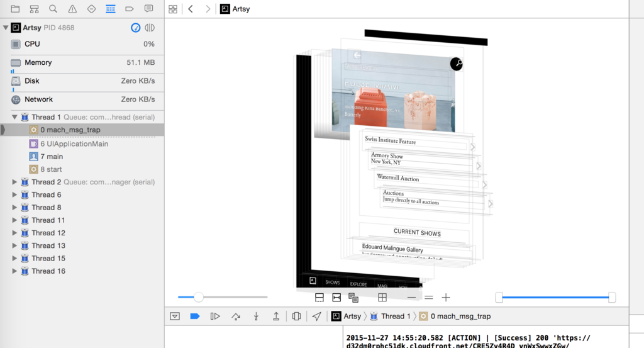Screen dimensions: 644x348
Task: Select the black search button view in canvas
Action: pyautogui.click(x=457, y=64)
